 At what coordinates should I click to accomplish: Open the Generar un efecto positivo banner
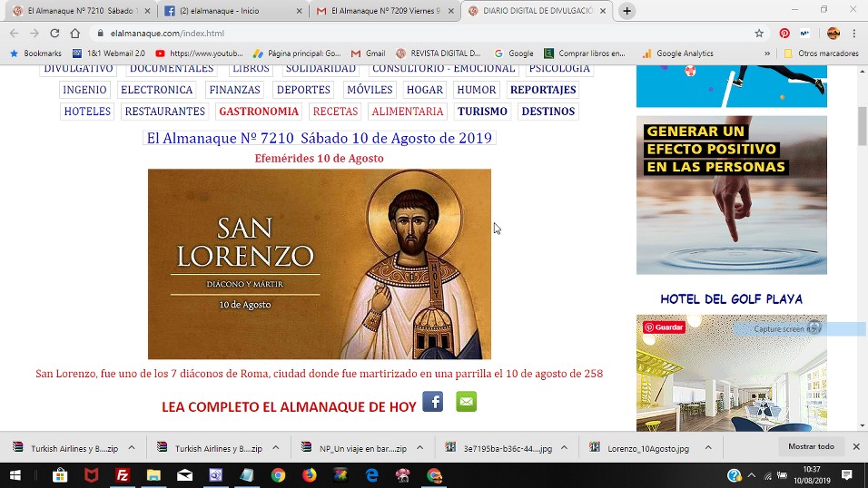pos(731,195)
